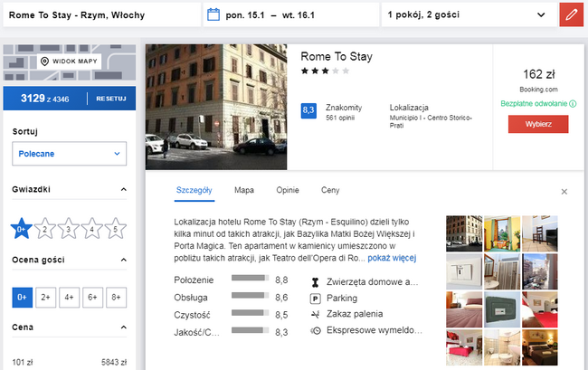
Task: Click the Parking P icon
Action: (316, 299)
